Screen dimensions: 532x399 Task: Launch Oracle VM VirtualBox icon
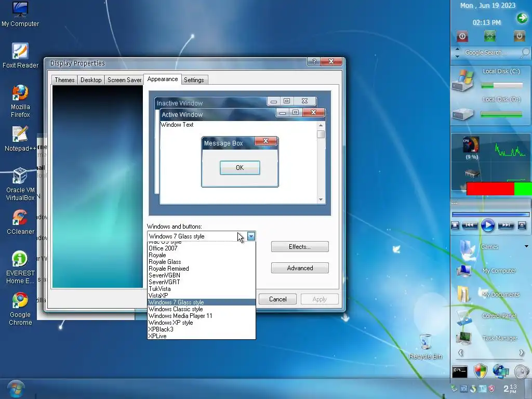click(x=20, y=184)
